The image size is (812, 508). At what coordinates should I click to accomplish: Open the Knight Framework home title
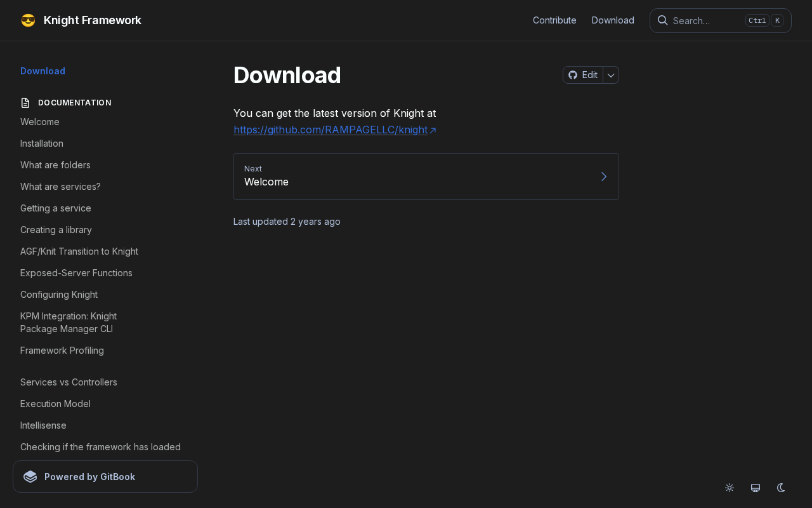coord(93,20)
